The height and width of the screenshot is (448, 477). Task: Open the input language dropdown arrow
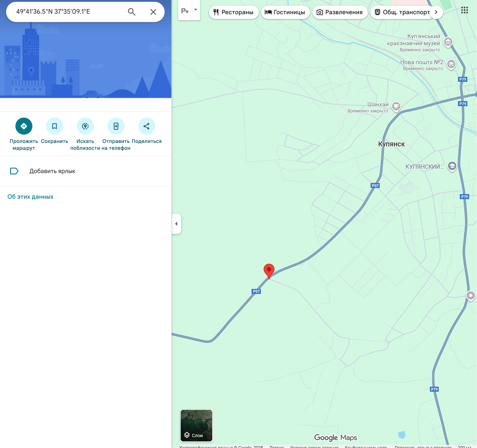[196, 10]
